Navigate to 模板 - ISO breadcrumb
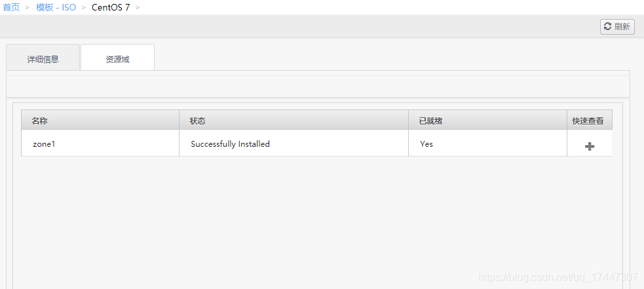644x289 pixels. point(56,7)
